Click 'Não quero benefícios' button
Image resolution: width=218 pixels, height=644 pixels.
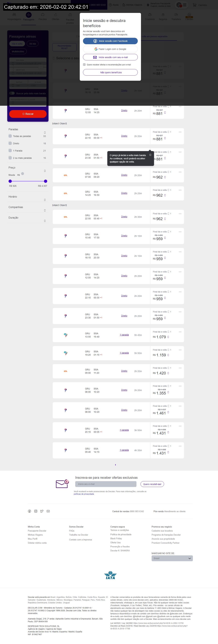click(x=110, y=72)
